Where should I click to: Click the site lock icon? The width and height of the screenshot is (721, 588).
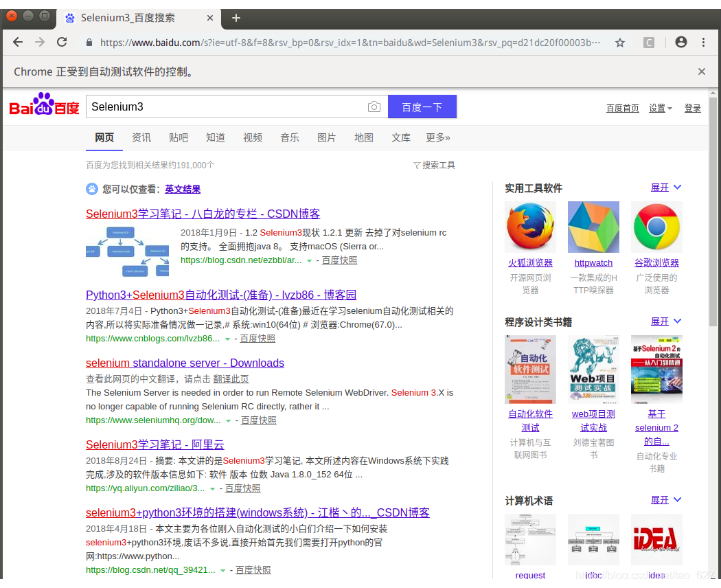click(x=89, y=43)
